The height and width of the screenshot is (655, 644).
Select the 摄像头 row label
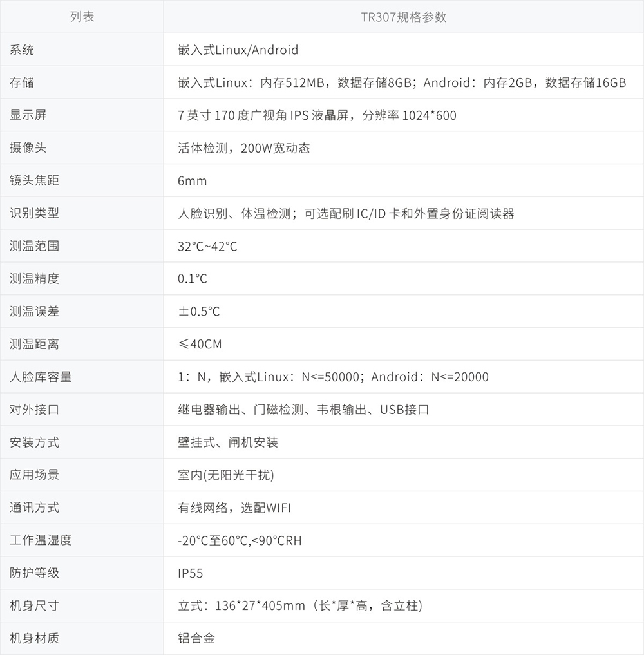coord(28,147)
